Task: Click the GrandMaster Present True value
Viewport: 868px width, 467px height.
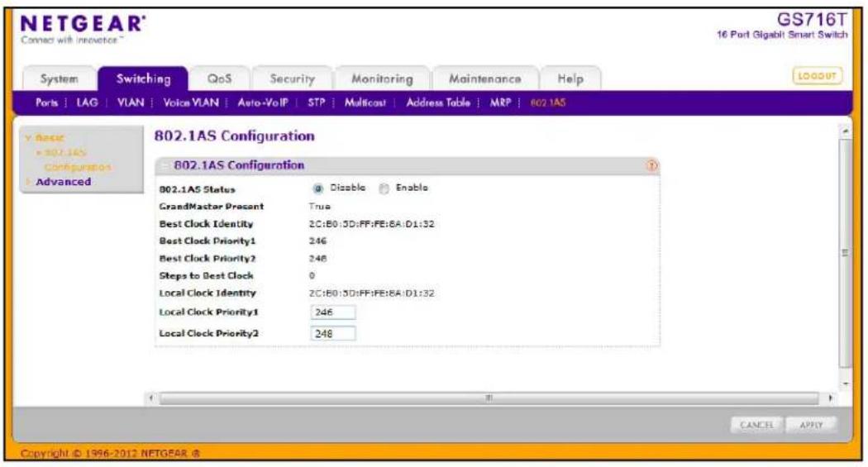Action: [x=320, y=207]
